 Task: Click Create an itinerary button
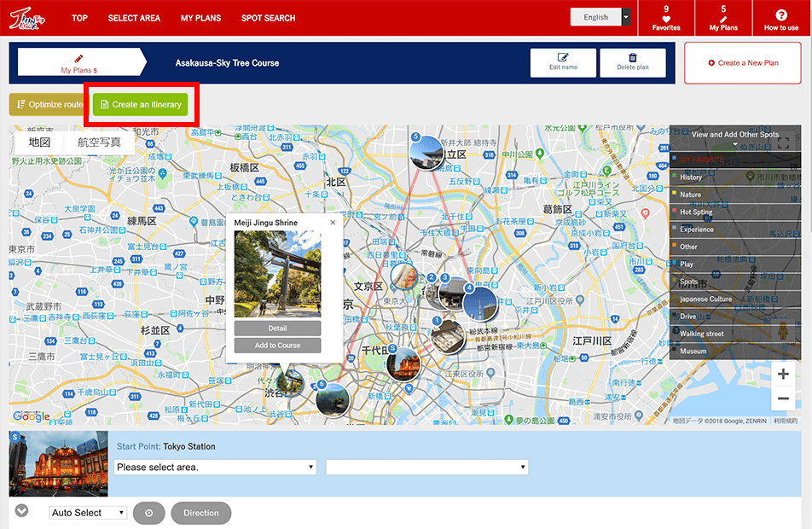pos(141,105)
